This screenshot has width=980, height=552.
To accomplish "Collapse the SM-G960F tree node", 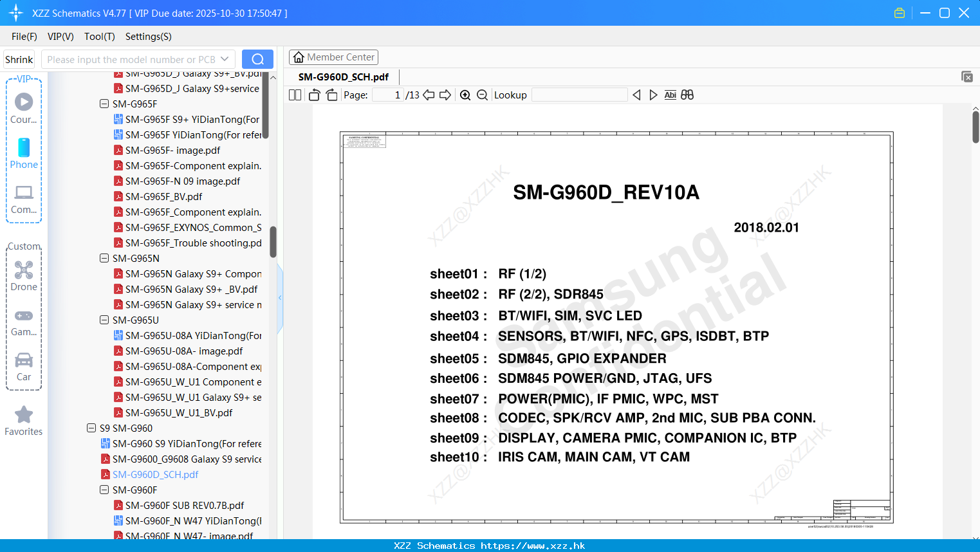I will coord(104,490).
